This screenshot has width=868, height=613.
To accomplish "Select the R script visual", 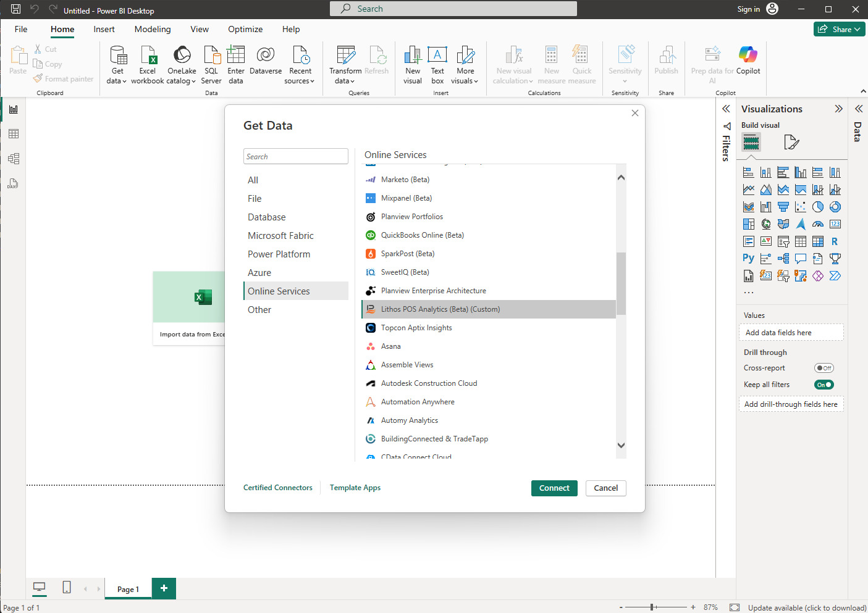I will (x=835, y=241).
